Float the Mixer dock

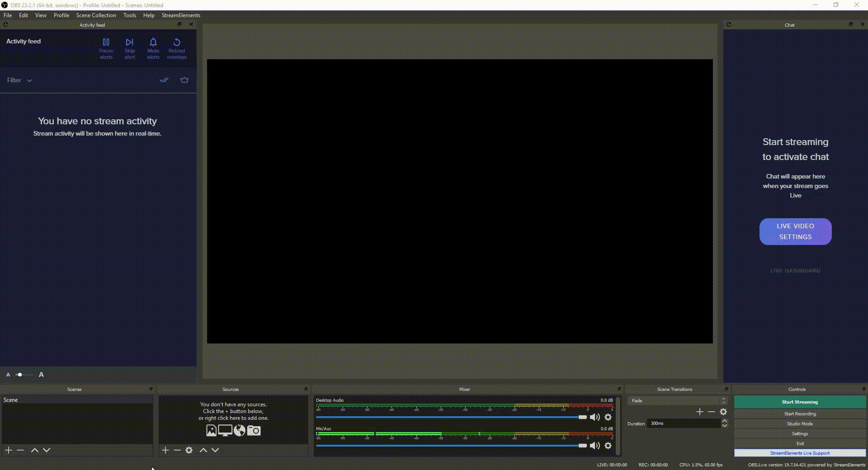coord(619,389)
